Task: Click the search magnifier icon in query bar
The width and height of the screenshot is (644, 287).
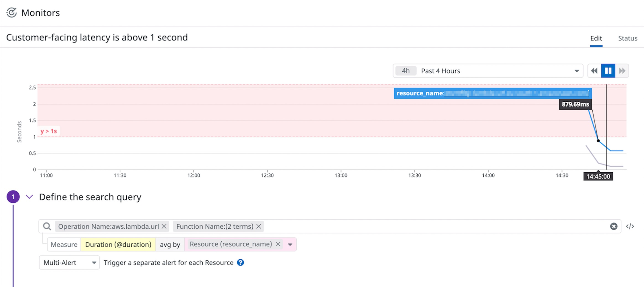Action: 47,226
